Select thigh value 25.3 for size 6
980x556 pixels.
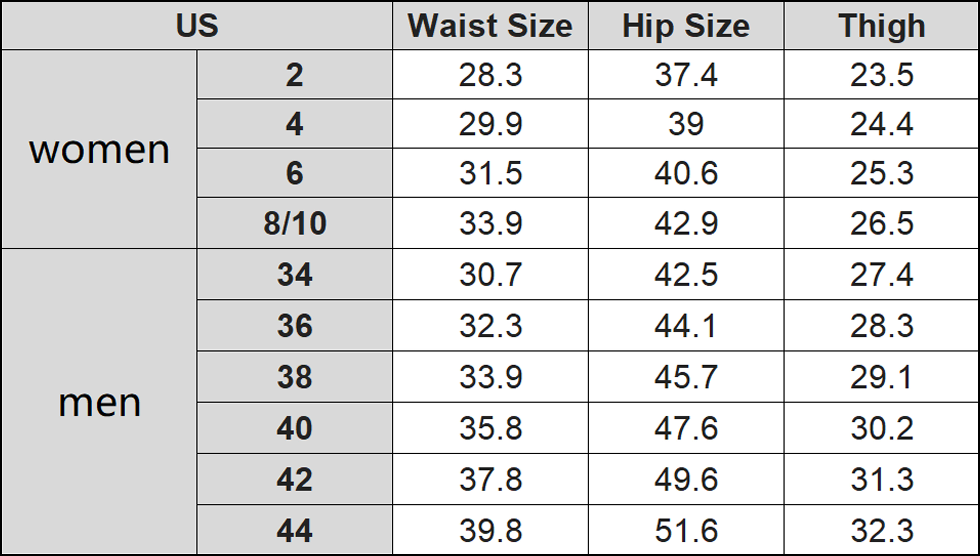pos(882,173)
